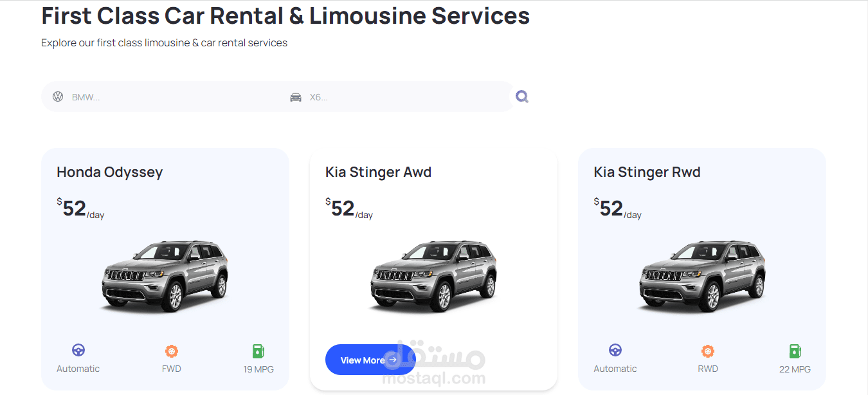Open the Honda Odyssey title link
The width and height of the screenshot is (868, 395).
pyautogui.click(x=110, y=172)
